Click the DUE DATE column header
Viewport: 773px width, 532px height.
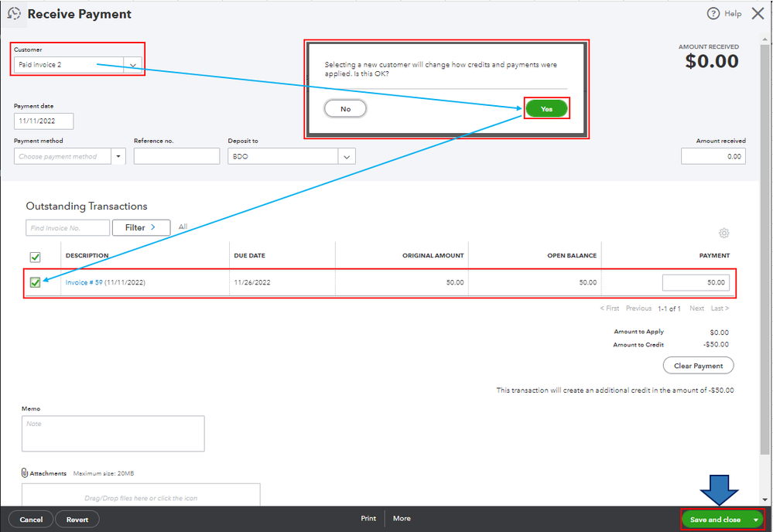coord(249,256)
